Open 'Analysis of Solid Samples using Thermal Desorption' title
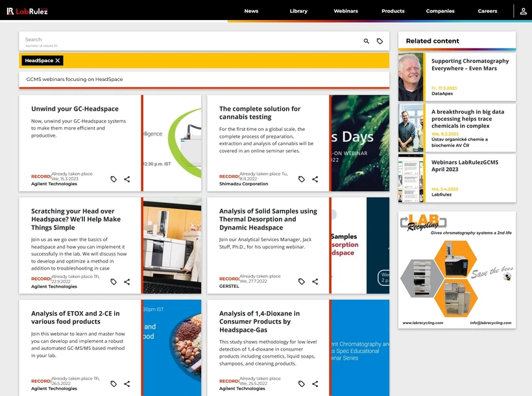 268,219
